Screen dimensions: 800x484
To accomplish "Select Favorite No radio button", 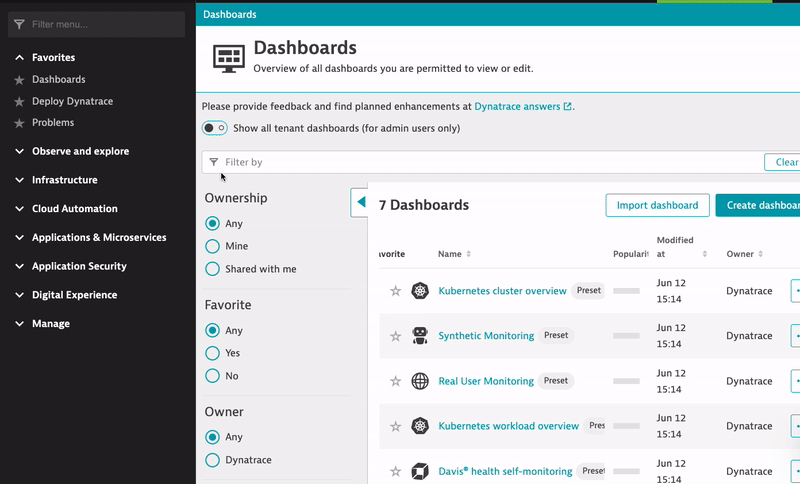I will coord(212,376).
